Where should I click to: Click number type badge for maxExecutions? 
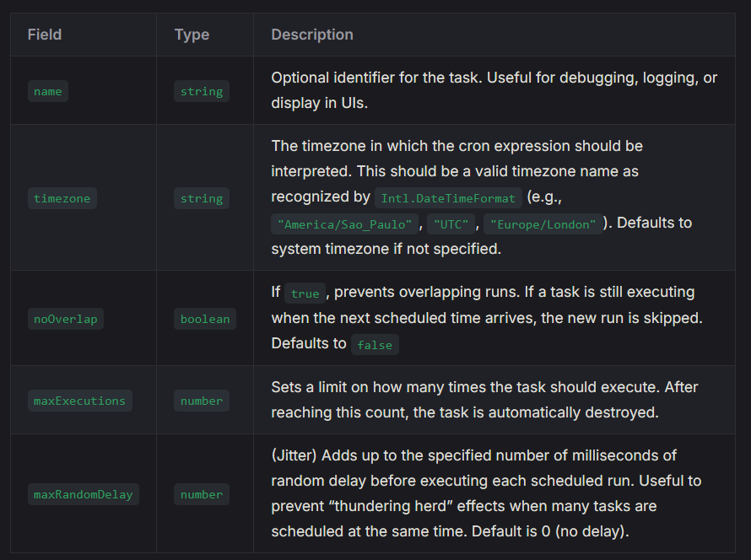(202, 401)
